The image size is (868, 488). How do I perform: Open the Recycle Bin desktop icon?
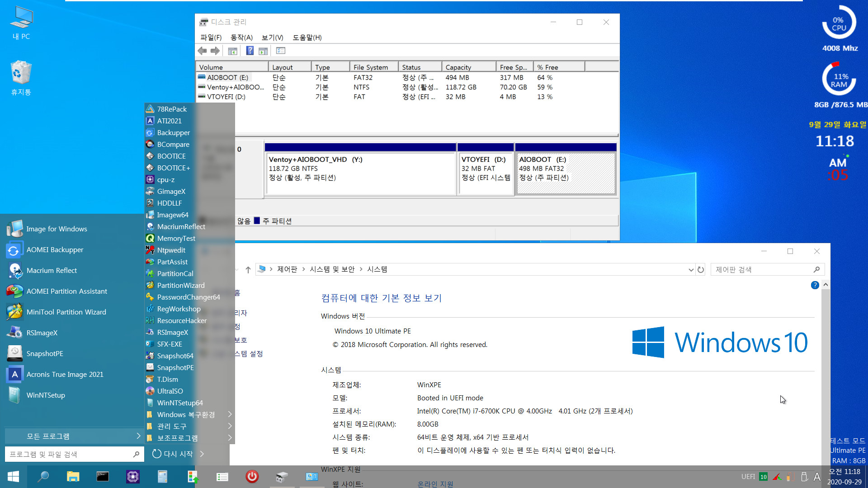(21, 78)
